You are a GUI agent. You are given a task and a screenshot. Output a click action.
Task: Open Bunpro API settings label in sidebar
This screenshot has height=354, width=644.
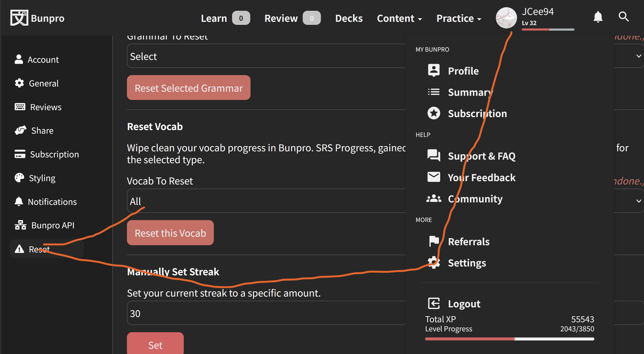point(53,225)
